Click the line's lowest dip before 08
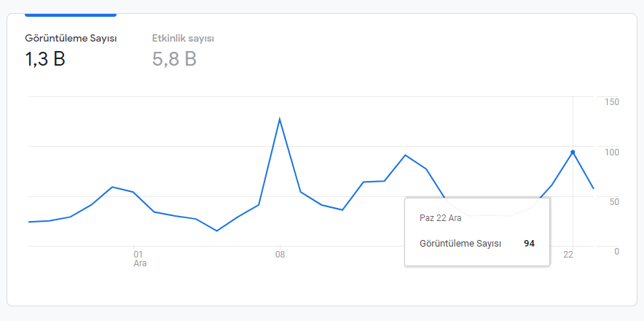The width and height of the screenshot is (644, 321). click(x=217, y=231)
